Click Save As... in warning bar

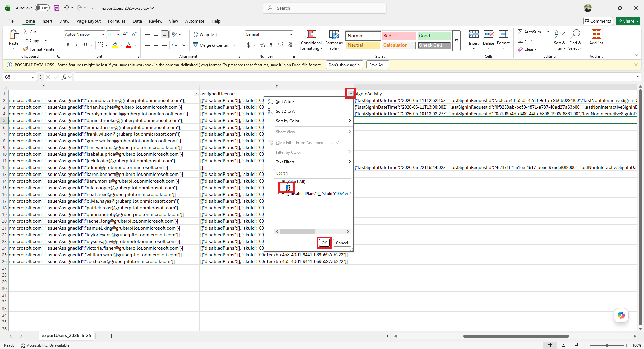click(x=378, y=65)
